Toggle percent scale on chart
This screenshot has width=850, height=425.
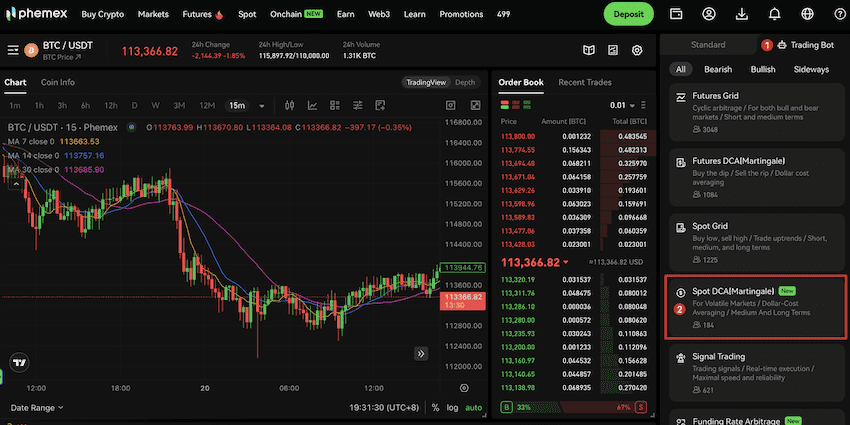(x=436, y=408)
